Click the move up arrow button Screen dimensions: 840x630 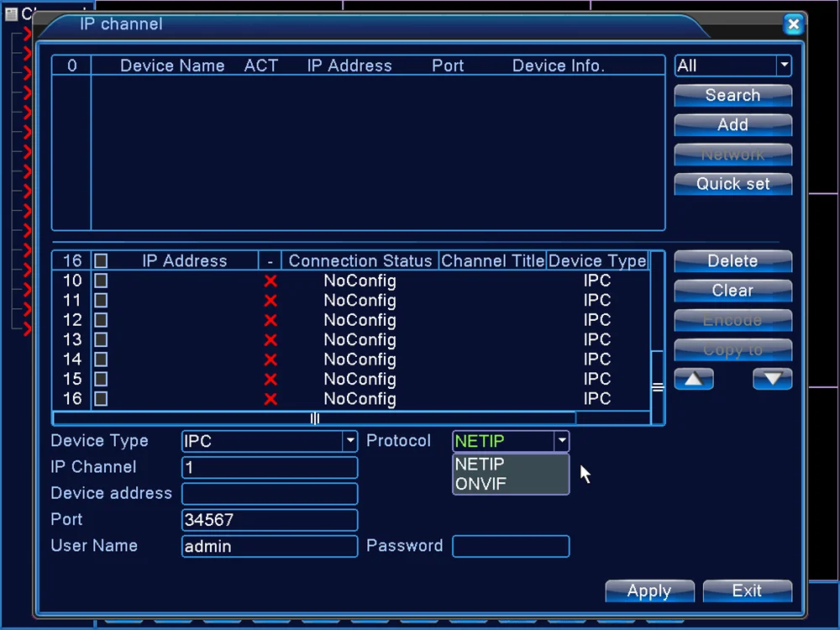(x=694, y=379)
